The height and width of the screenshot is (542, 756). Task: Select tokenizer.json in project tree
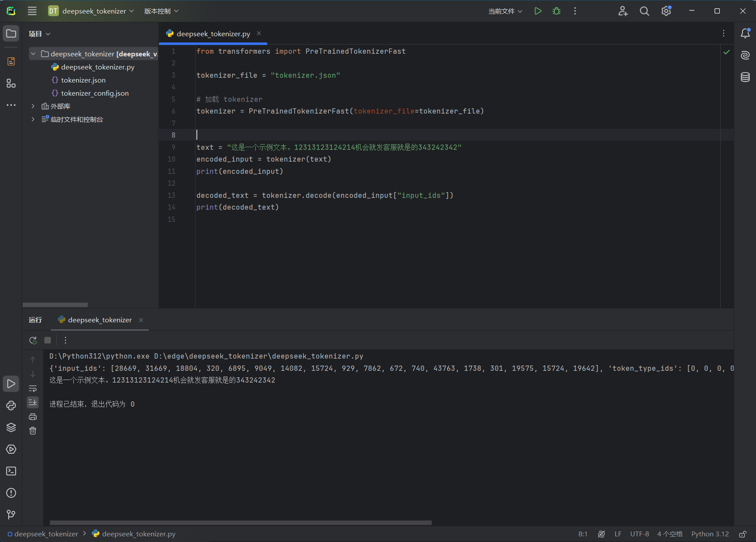pos(83,80)
